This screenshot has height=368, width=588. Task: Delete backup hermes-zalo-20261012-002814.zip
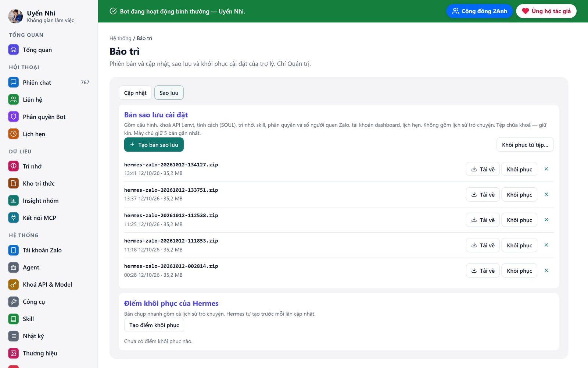[546, 270]
